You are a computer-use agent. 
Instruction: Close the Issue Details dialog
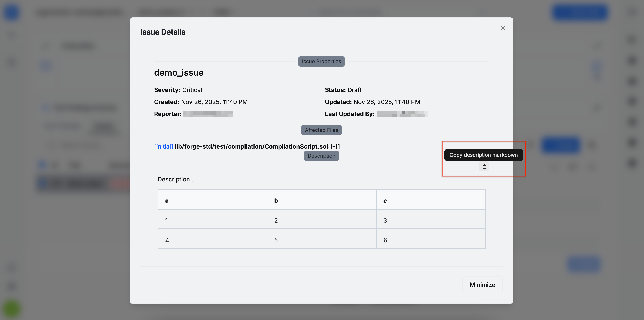pyautogui.click(x=502, y=28)
